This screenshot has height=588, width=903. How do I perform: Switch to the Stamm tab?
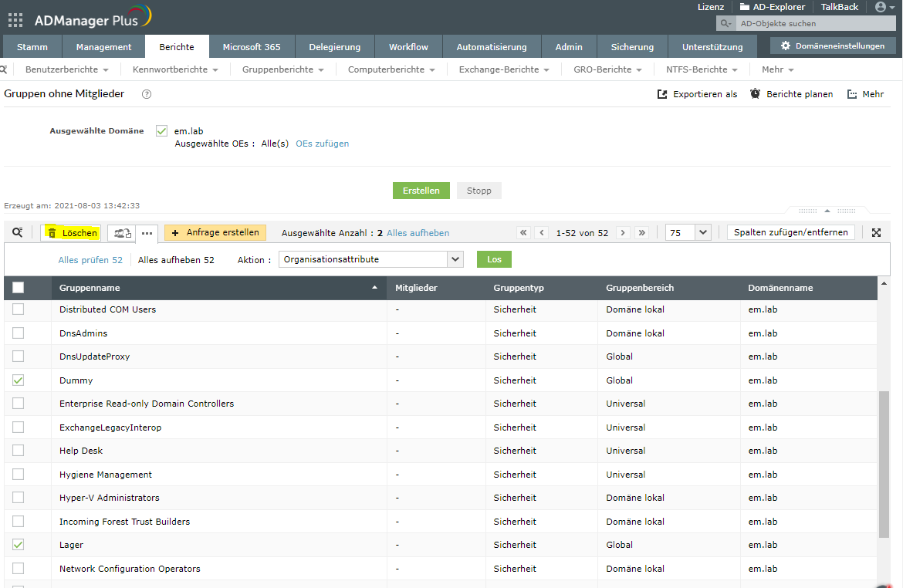tap(32, 46)
